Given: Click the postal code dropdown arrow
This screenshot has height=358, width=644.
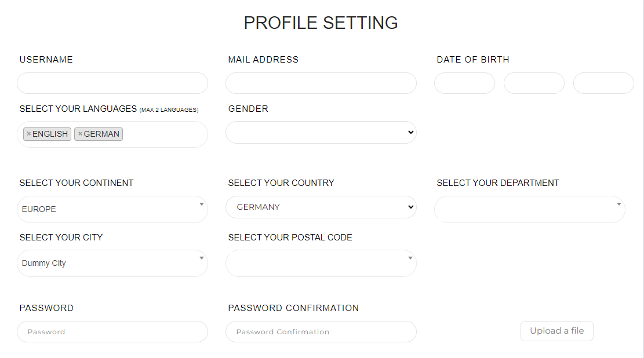Looking at the screenshot, I should point(410,258).
